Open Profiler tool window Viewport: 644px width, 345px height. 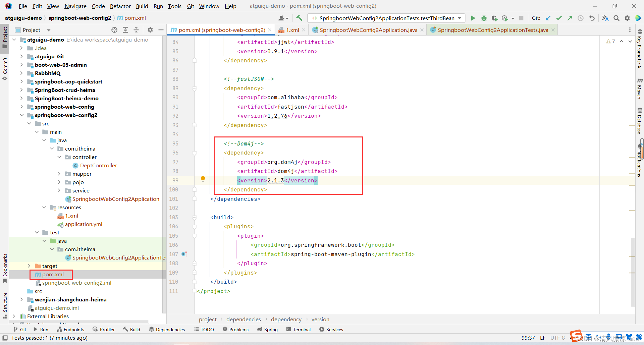click(x=104, y=330)
